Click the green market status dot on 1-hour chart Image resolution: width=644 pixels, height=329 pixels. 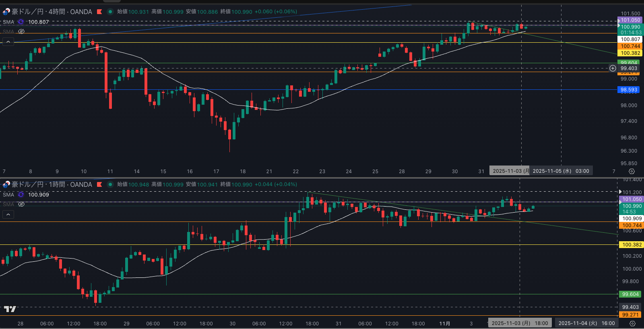point(110,184)
